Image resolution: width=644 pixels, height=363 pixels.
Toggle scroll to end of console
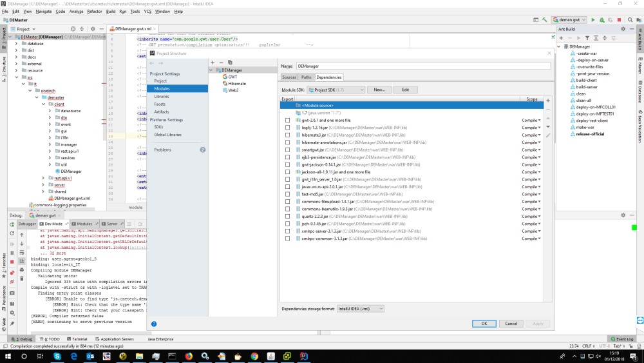click(22, 261)
